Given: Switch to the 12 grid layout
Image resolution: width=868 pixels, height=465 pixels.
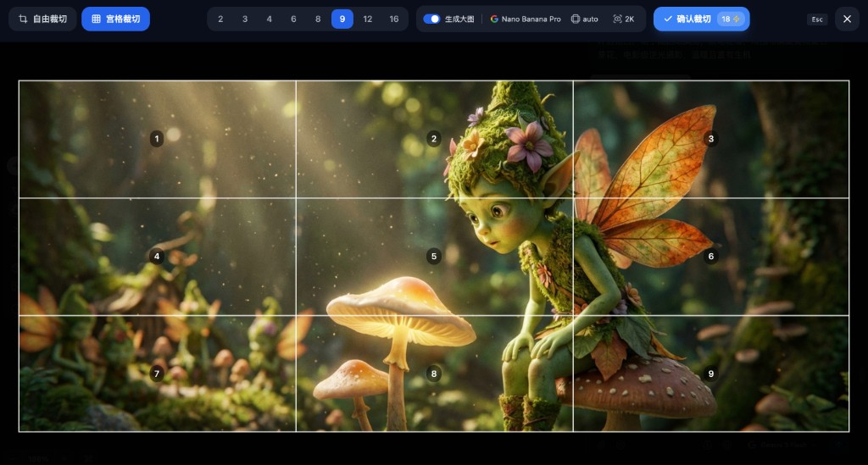Looking at the screenshot, I should 367,19.
